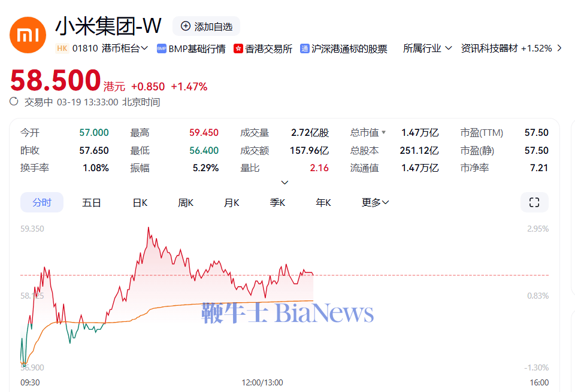The image size is (575, 392).
Task: Click the fullscreen chart icon
Action: [x=534, y=202]
